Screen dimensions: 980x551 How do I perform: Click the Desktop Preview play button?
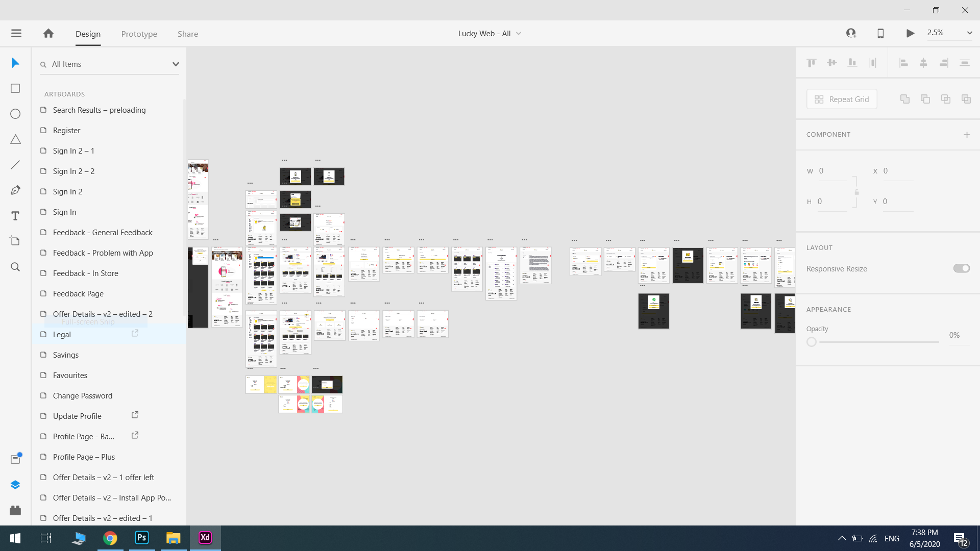tap(910, 33)
